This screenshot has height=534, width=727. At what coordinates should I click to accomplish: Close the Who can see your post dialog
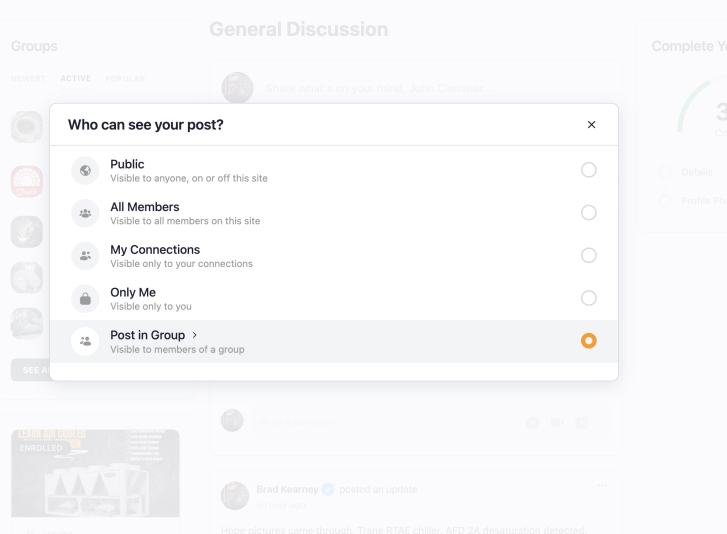click(x=591, y=125)
